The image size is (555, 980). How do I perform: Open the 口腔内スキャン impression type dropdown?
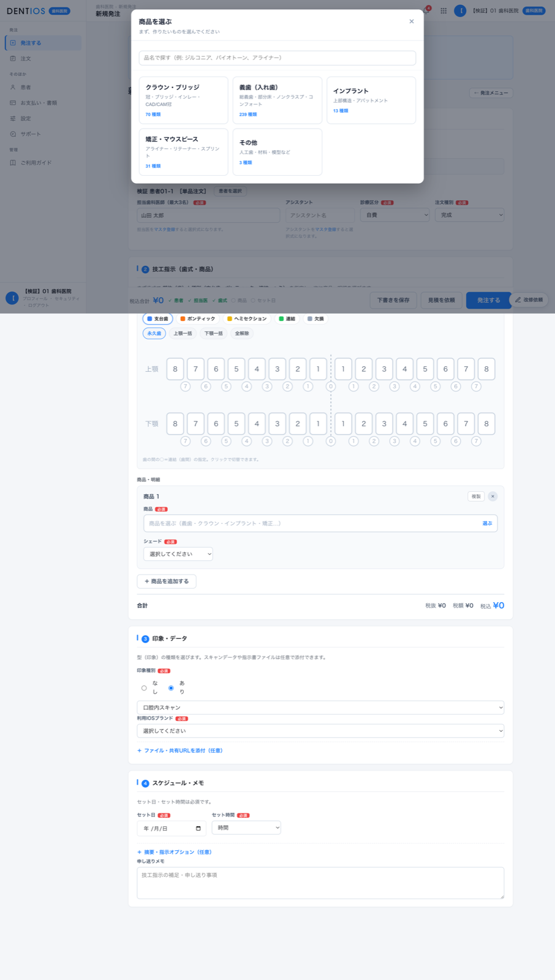pos(320,707)
